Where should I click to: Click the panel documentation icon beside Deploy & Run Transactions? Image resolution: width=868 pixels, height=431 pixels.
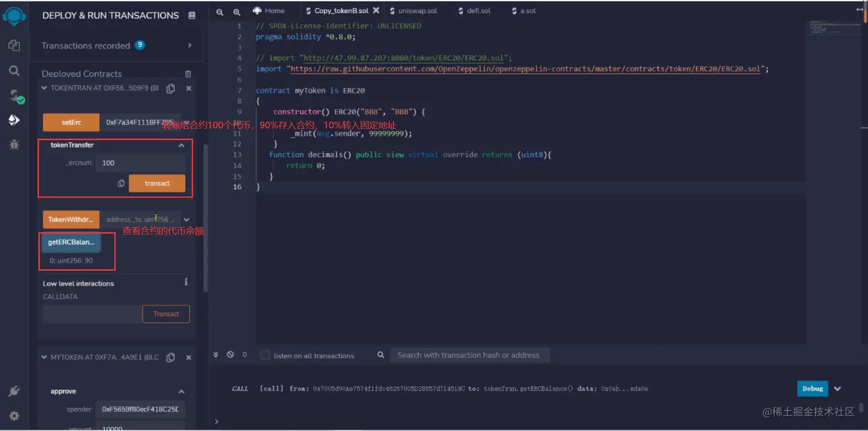191,15
